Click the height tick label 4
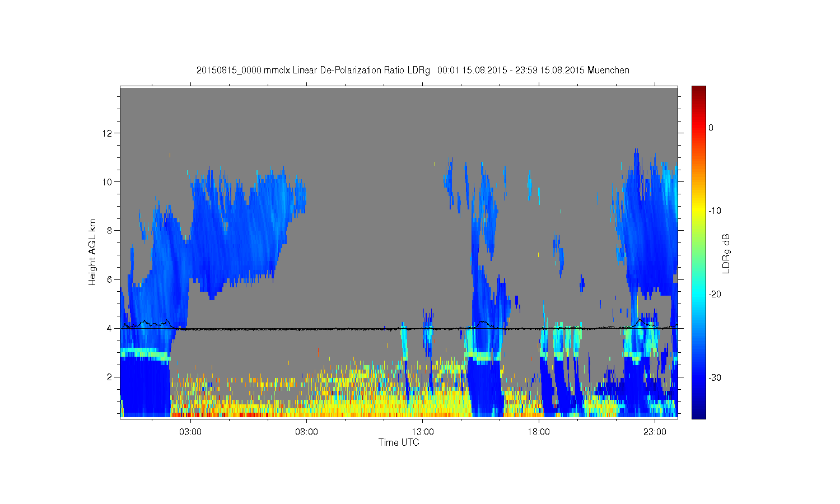Screen dimensions: 840x504 point(110,328)
